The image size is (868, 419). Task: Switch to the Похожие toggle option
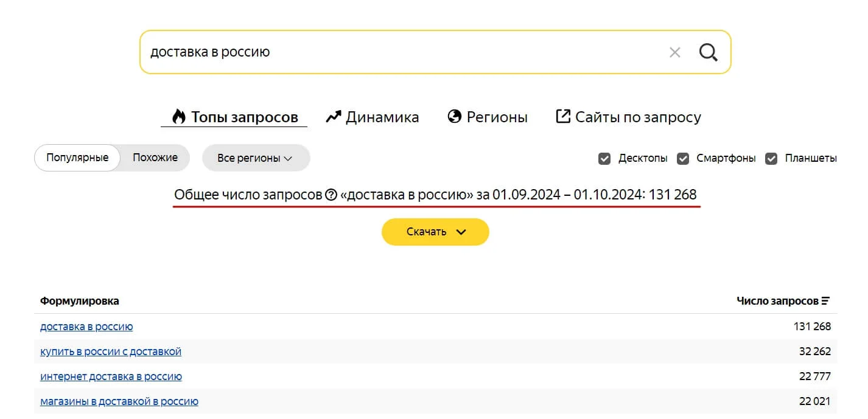pyautogui.click(x=155, y=158)
